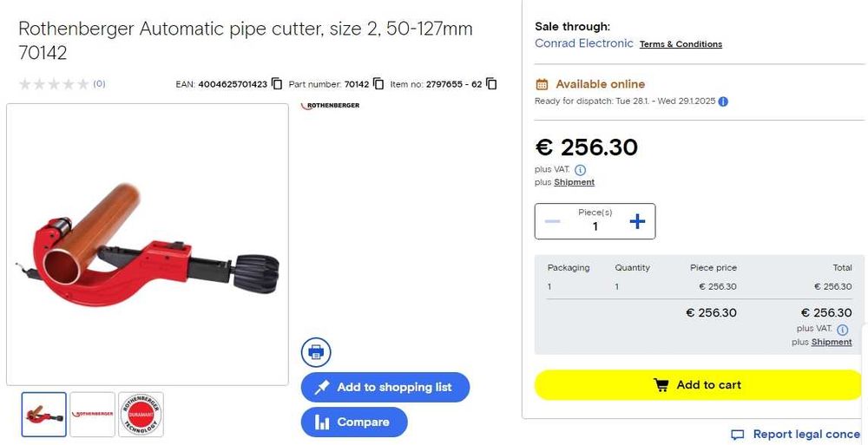Image resolution: width=868 pixels, height=445 pixels.
Task: Select the Duramant technology badge thumbnail
Action: pos(141,415)
